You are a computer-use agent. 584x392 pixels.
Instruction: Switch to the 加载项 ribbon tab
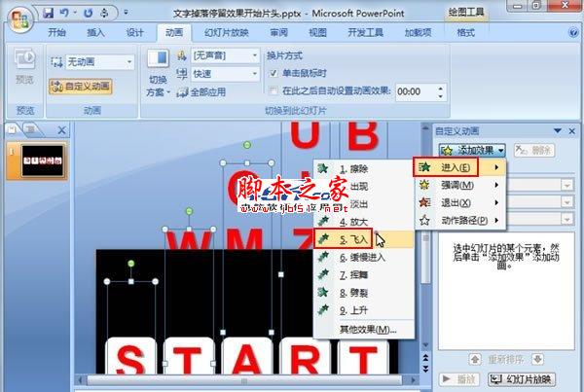[x=418, y=33]
